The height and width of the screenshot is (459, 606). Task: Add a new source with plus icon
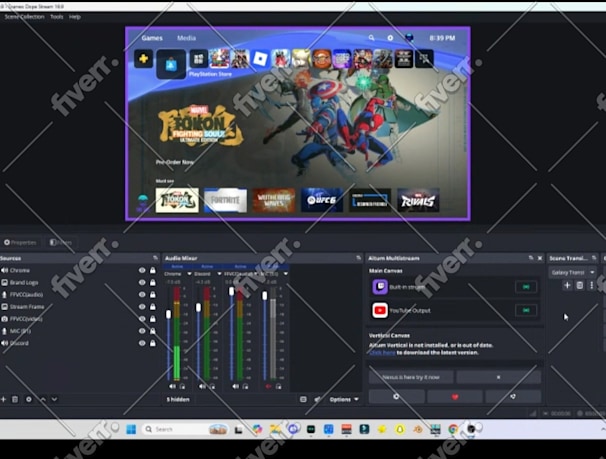(x=3, y=399)
